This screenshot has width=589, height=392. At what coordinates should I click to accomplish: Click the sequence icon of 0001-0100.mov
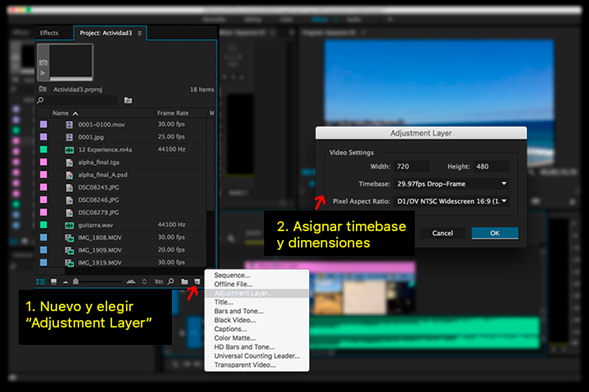(x=69, y=125)
